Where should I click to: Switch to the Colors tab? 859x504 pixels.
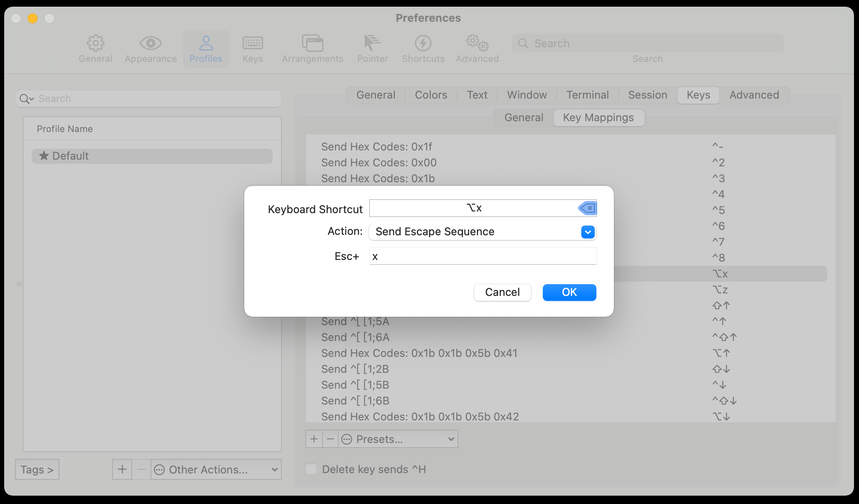coord(431,95)
